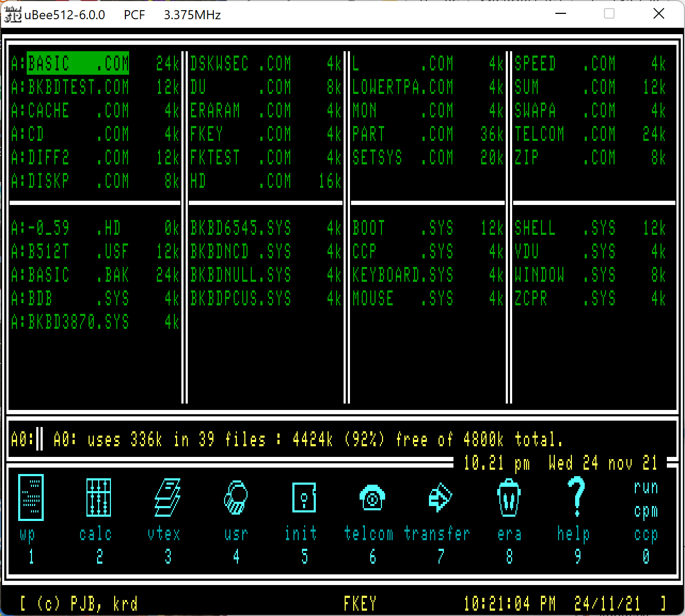Select the era trash can icon
This screenshot has width=685, height=616.
pyautogui.click(x=509, y=497)
